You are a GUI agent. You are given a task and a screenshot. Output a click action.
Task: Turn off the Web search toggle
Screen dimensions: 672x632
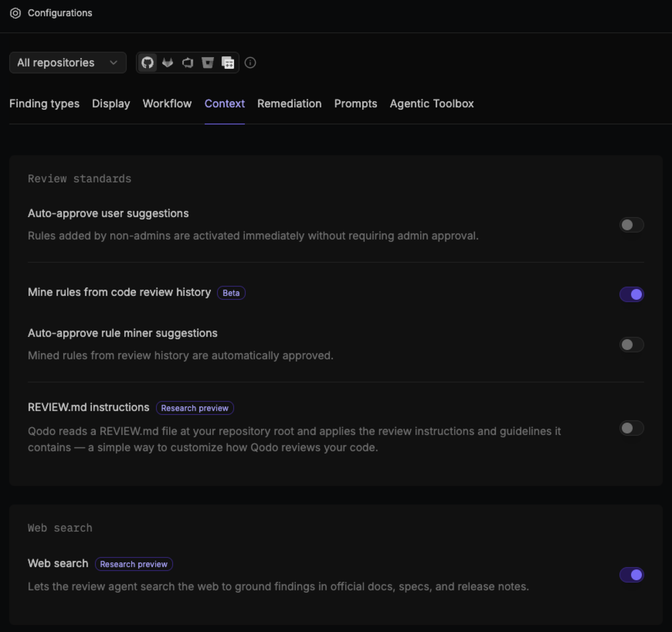631,575
